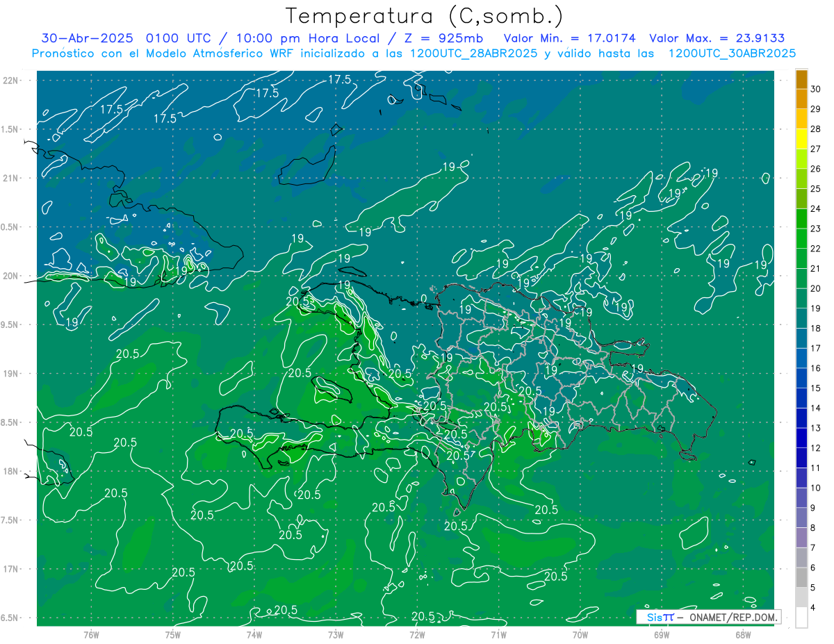834x644 pixels.
Task: Click the yellow swatch between 27 and 28
Action: click(x=801, y=139)
